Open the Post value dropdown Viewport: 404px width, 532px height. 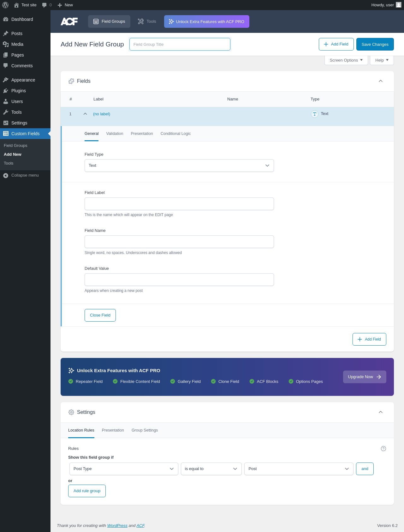coord(299,469)
